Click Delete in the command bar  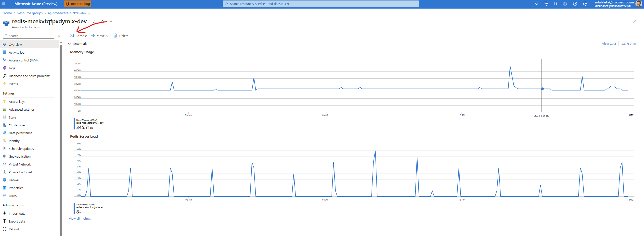[x=121, y=36]
